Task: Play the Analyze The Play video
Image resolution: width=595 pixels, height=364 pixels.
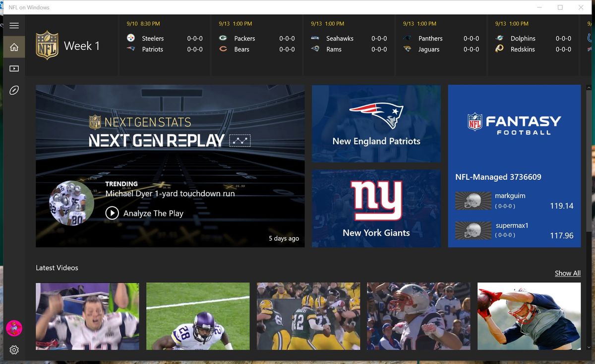Action: tap(112, 213)
